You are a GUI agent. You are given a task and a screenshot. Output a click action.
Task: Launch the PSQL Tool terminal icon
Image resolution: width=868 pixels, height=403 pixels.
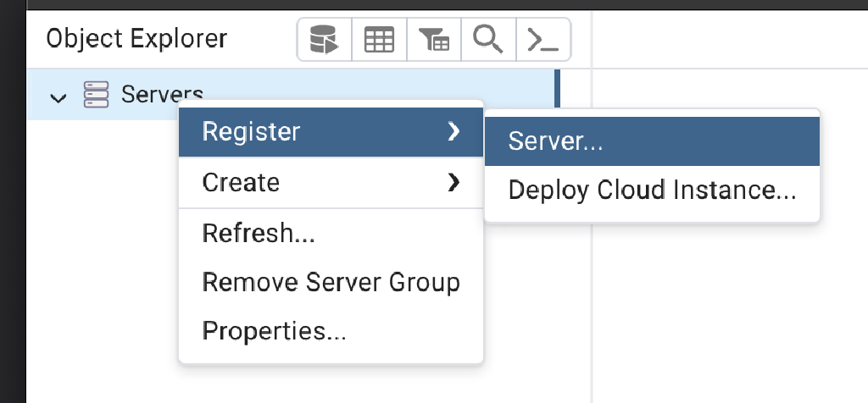542,40
